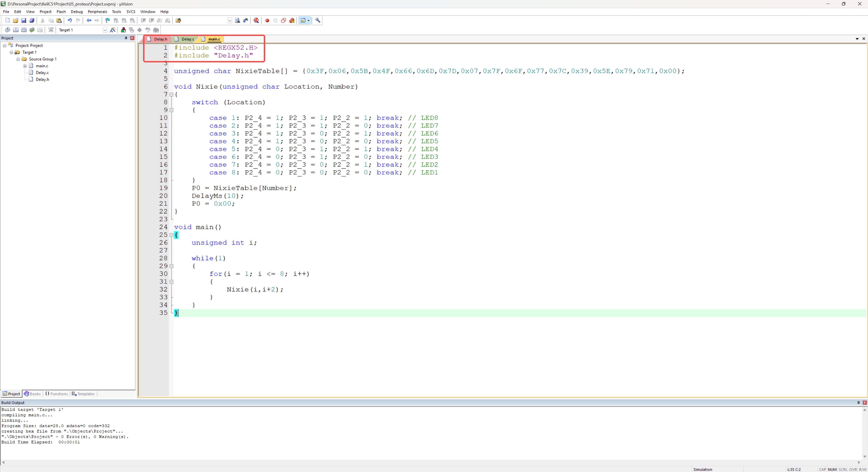
Task: Close the active editor tab
Action: [864, 39]
